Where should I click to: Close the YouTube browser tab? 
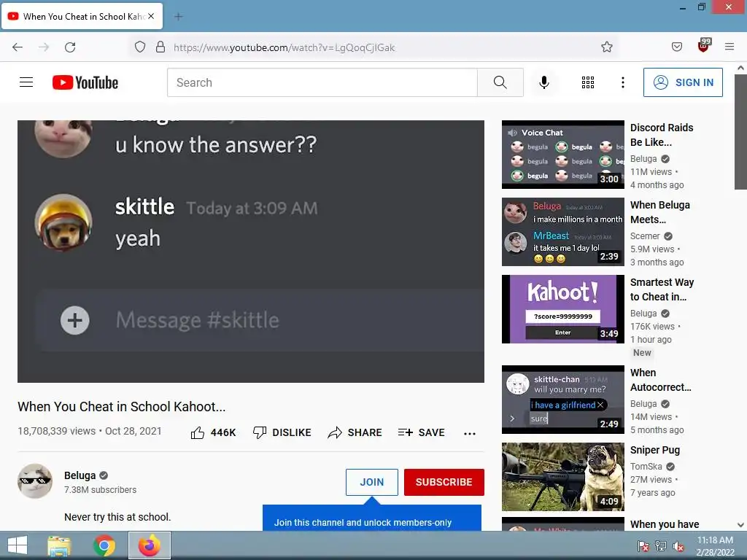[x=151, y=16]
